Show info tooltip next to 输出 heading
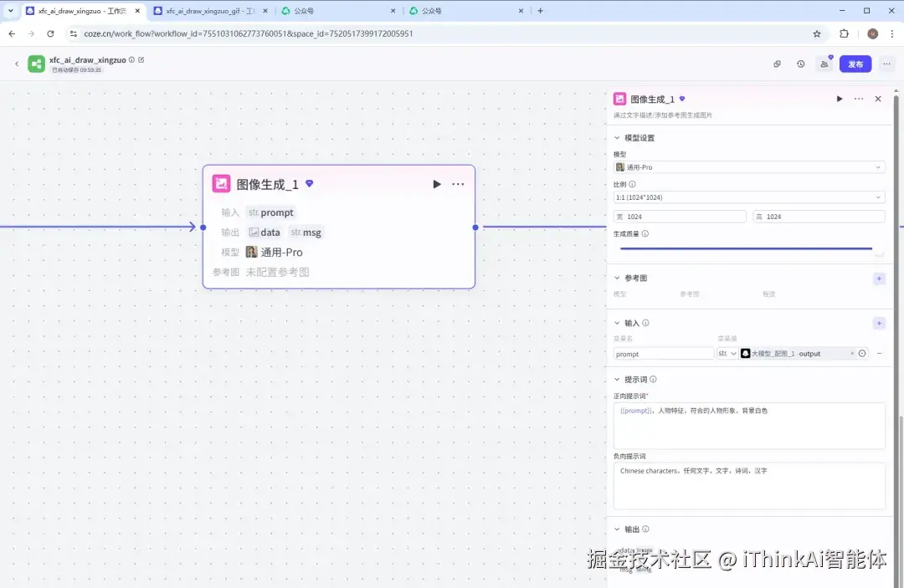This screenshot has width=904, height=588. [x=645, y=529]
